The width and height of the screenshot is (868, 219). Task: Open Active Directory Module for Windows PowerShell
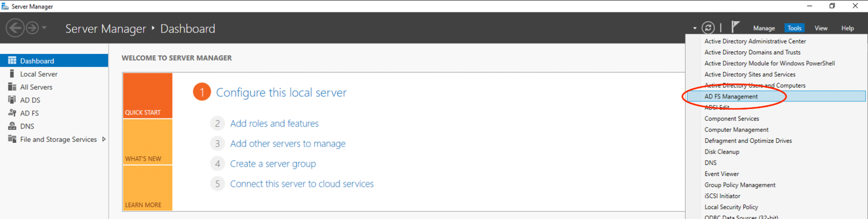[769, 63]
